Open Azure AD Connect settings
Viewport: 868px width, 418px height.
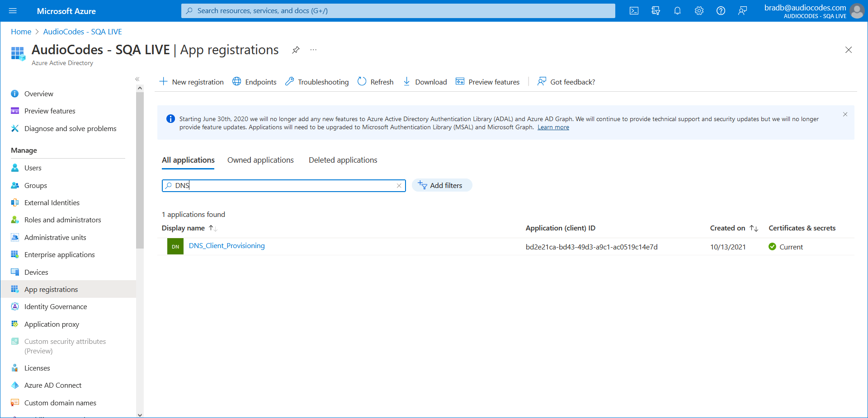click(x=53, y=385)
